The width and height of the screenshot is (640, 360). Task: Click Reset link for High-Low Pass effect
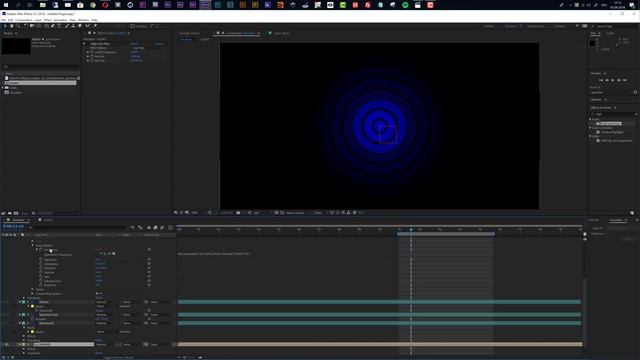click(x=134, y=44)
